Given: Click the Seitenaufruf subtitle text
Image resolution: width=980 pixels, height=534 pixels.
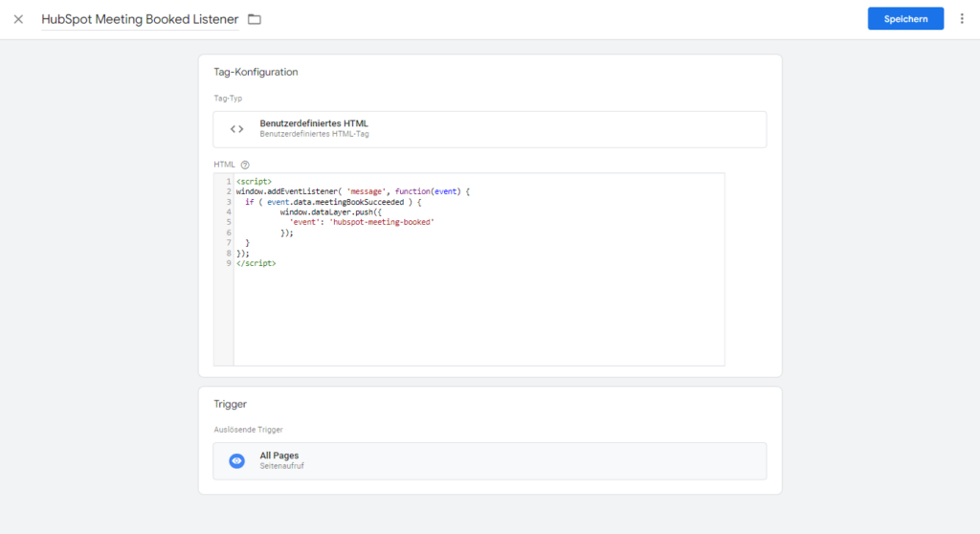Looking at the screenshot, I should click(x=282, y=466).
